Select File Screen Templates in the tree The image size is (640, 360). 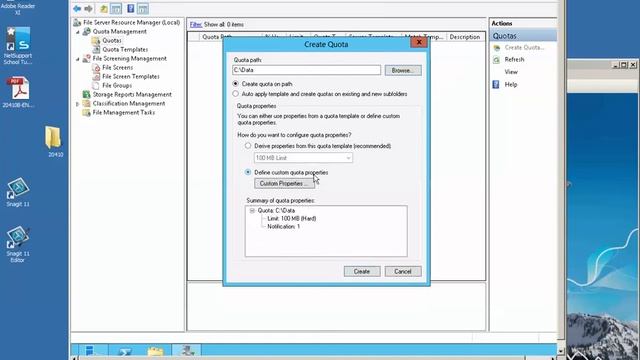tap(131, 76)
